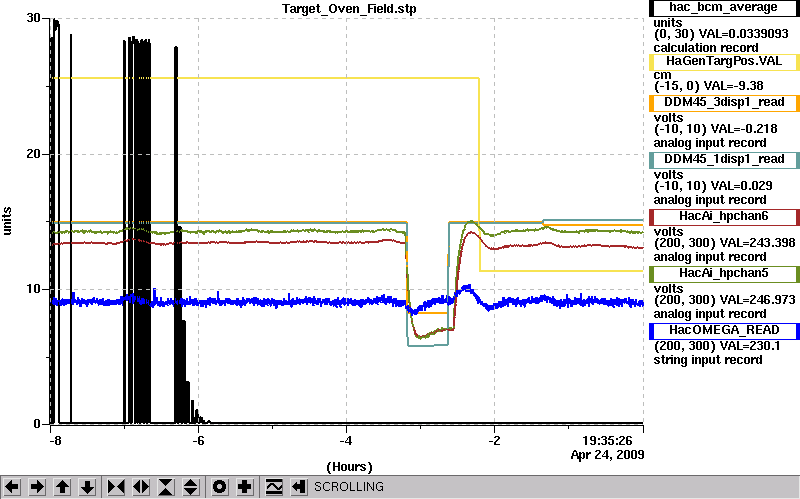
Task: Click the y-axis tick value 20
Action: coord(33,154)
